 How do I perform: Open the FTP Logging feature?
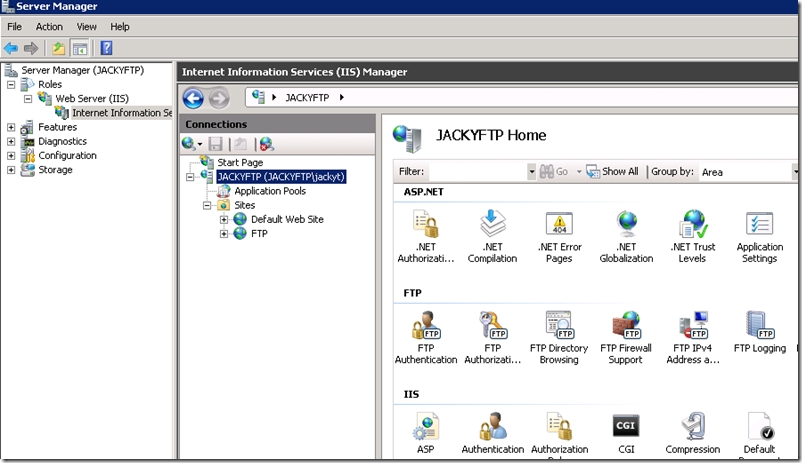(x=760, y=333)
